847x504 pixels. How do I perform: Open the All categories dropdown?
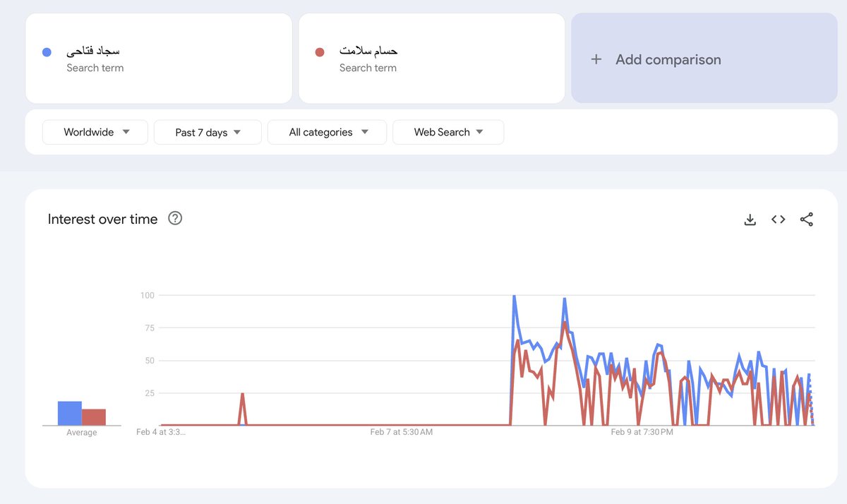[x=327, y=132]
